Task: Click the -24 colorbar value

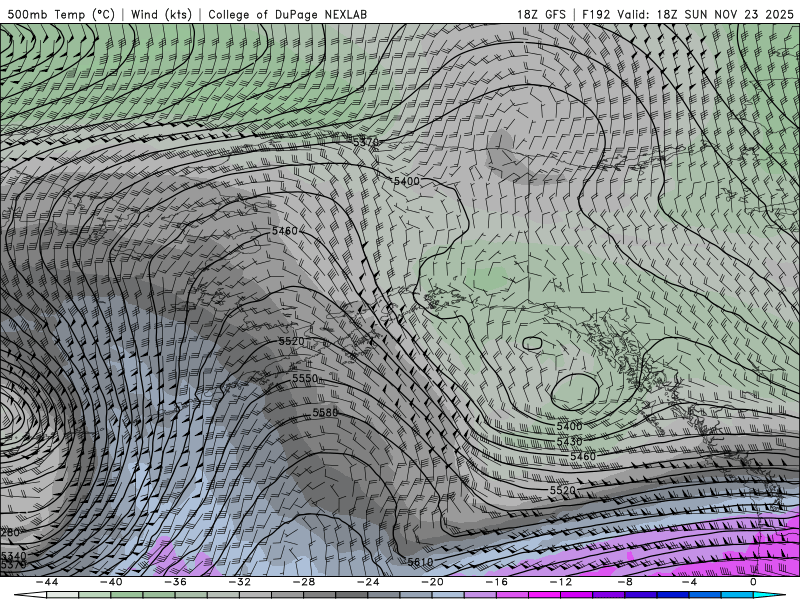Action: coord(368,582)
